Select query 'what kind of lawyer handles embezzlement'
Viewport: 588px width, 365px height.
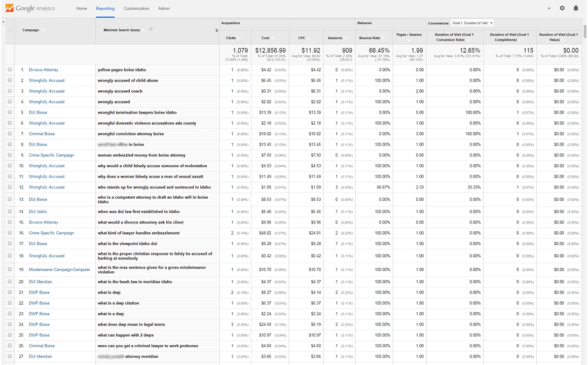tap(138, 233)
